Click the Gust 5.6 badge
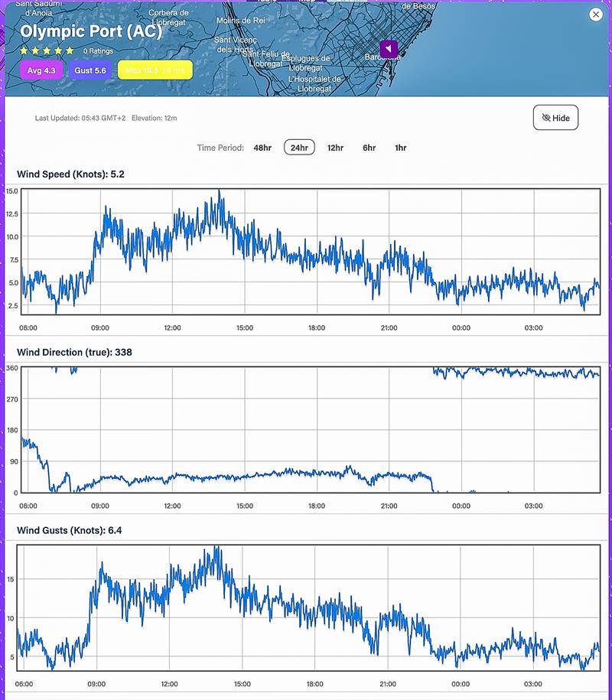The height and width of the screenshot is (700, 612). (x=90, y=70)
